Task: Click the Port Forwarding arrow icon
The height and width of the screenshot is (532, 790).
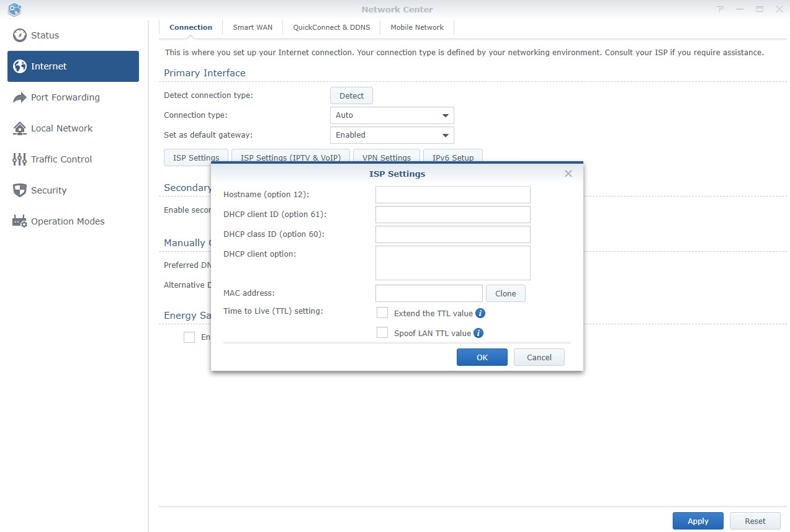Action: click(20, 97)
